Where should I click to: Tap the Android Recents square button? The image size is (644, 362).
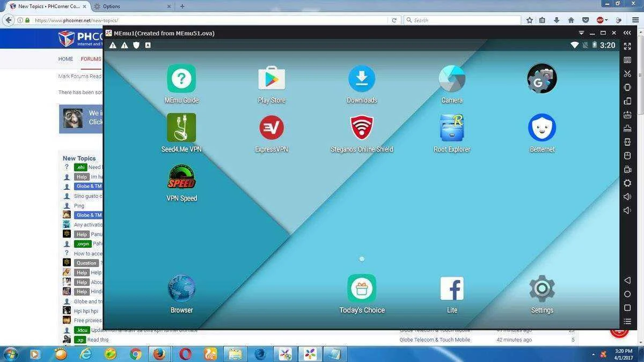point(627,308)
